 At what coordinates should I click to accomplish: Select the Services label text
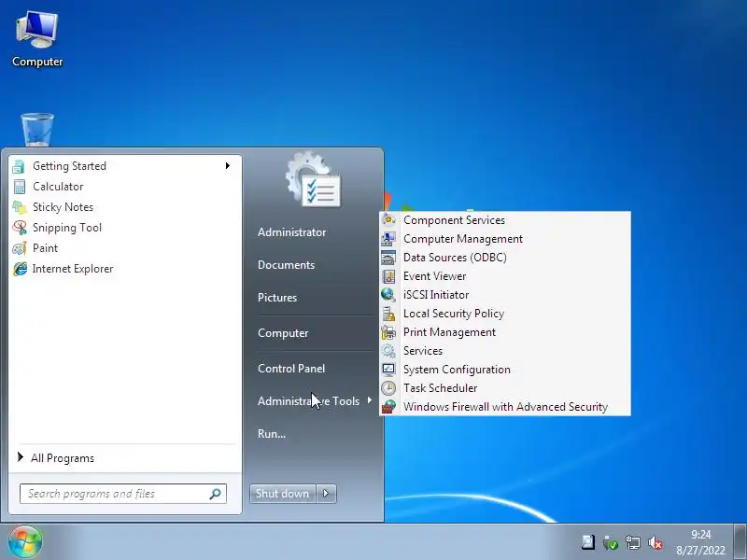[x=423, y=351]
